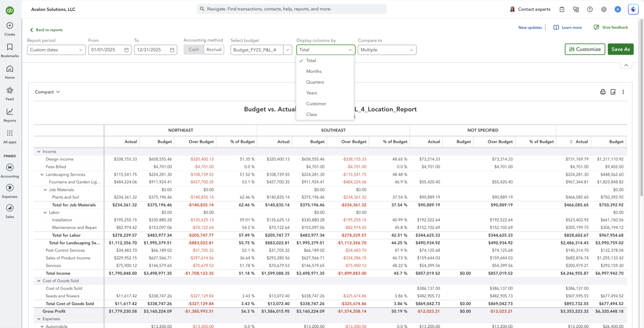Switch accounting method to Accrual

[214, 50]
